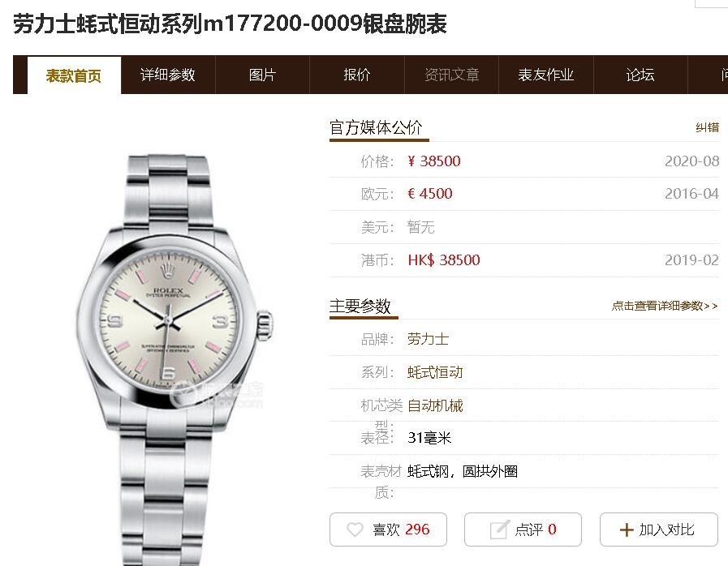Click the heart icon beside 喜欢
The image size is (728, 566).
point(355,530)
